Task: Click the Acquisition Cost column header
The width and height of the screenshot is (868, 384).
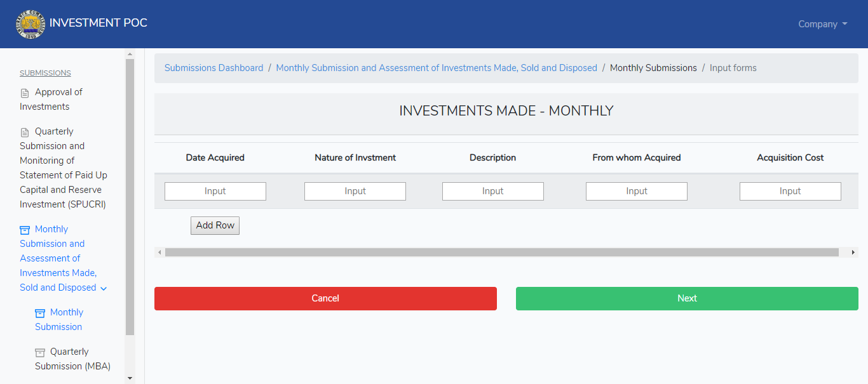Action: (x=790, y=157)
